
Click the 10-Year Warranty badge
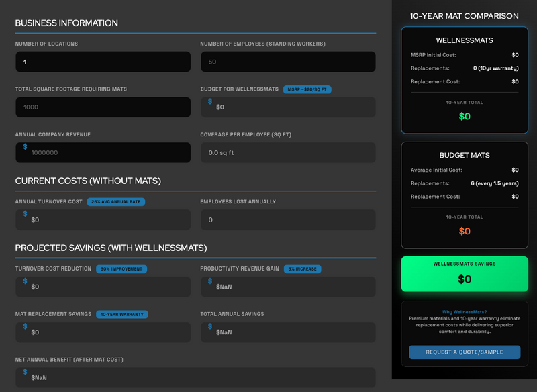pyautogui.click(x=121, y=314)
